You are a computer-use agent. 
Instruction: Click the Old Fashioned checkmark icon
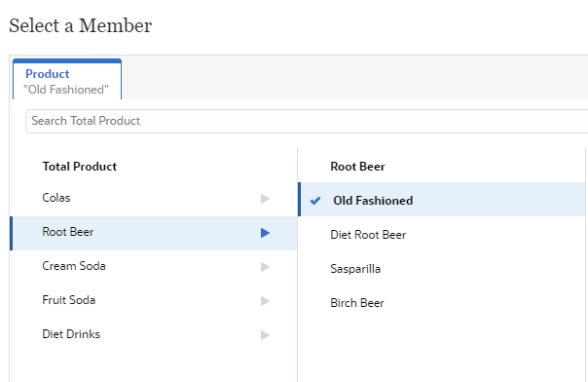pos(315,201)
